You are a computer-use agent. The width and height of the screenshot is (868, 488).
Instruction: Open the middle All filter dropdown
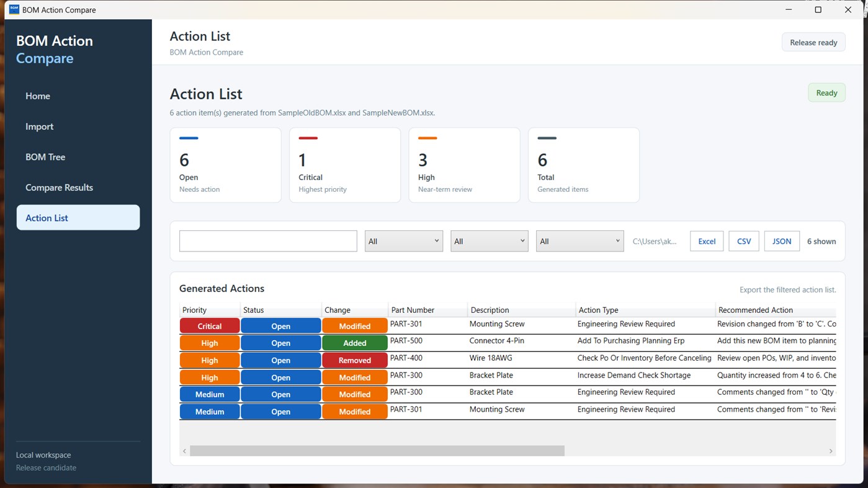tap(490, 241)
